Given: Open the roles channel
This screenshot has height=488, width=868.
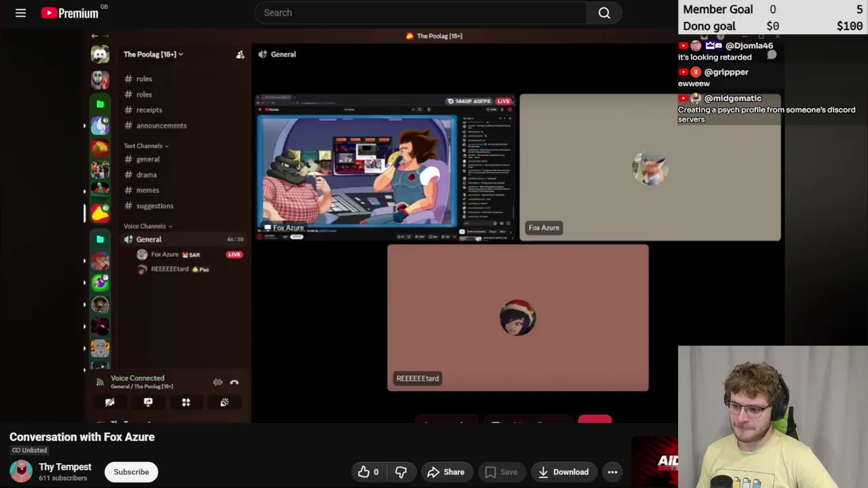Looking at the screenshot, I should tap(144, 94).
